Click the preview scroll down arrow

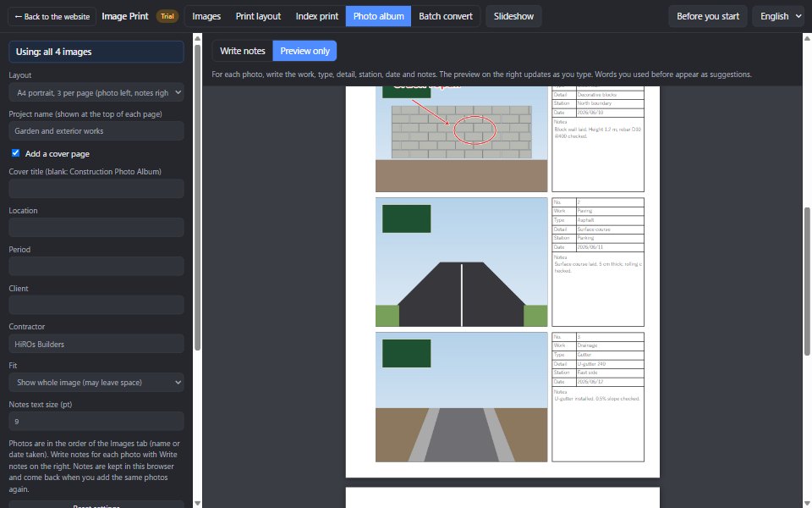point(807,503)
